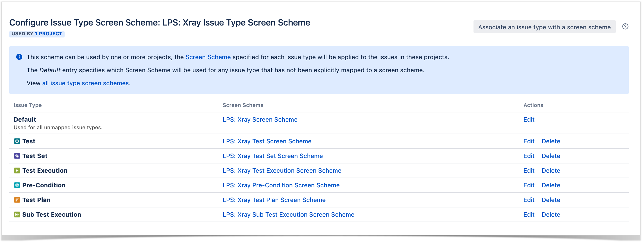Click the Pre-Condition issue type icon

click(17, 185)
